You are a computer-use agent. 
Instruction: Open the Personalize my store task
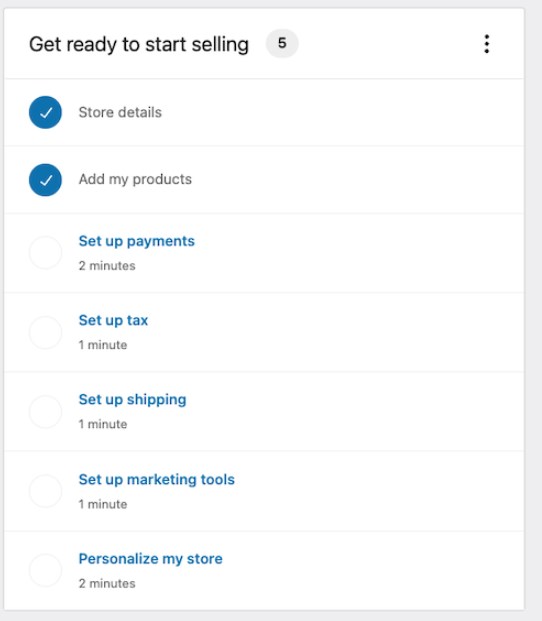coord(150,559)
